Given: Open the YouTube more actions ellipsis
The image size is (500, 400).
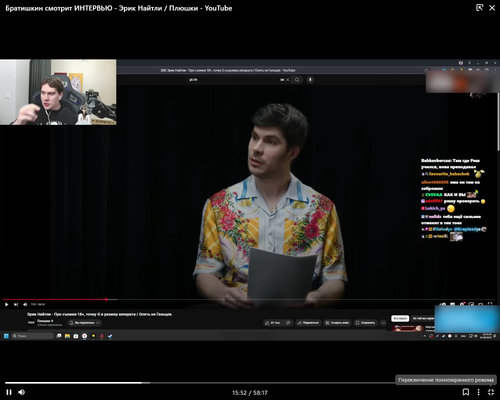Looking at the screenshot, I should [383, 323].
